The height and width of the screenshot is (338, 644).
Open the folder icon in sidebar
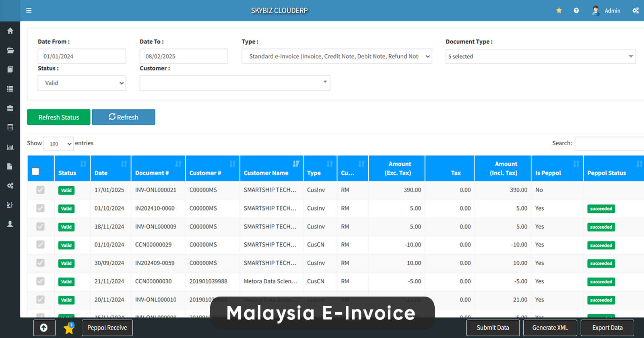click(x=10, y=50)
